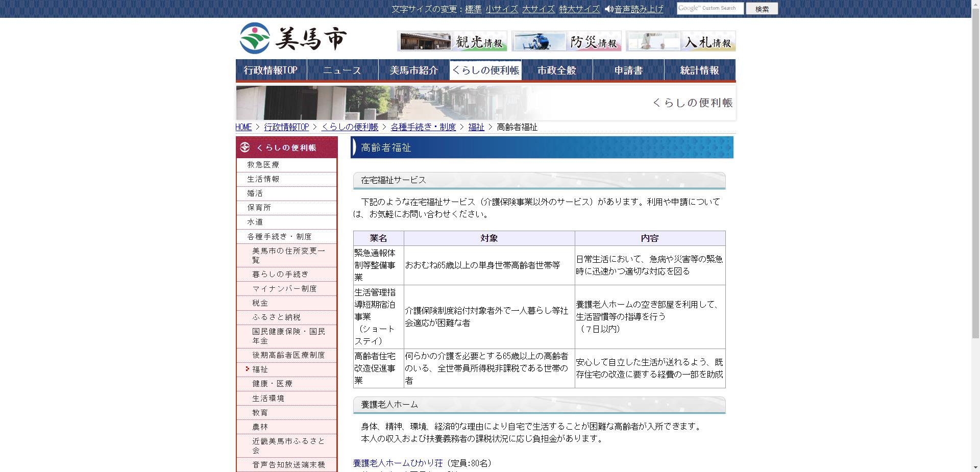This screenshot has width=980, height=472.
Task: Open the 観光情報 tourism banner
Action: click(452, 41)
